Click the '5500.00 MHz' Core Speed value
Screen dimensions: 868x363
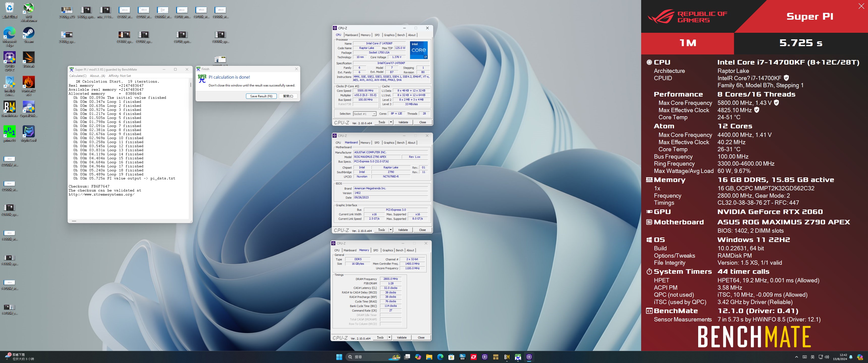tap(365, 90)
